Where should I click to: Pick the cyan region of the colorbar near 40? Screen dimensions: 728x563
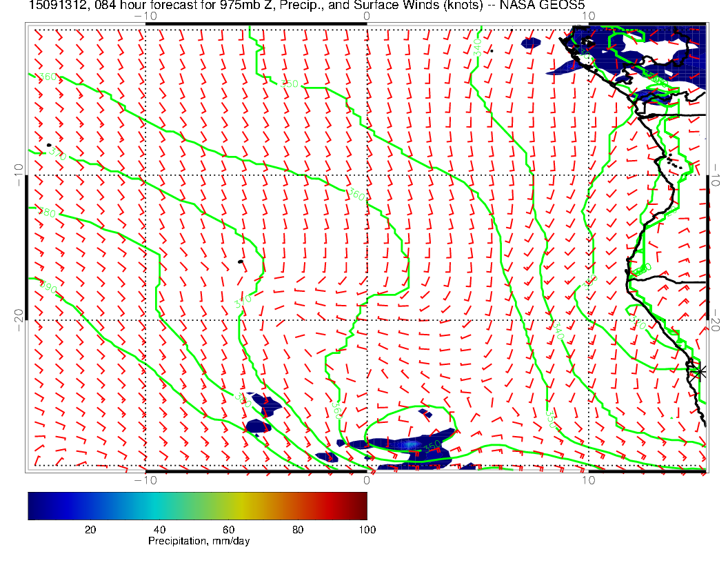160,505
